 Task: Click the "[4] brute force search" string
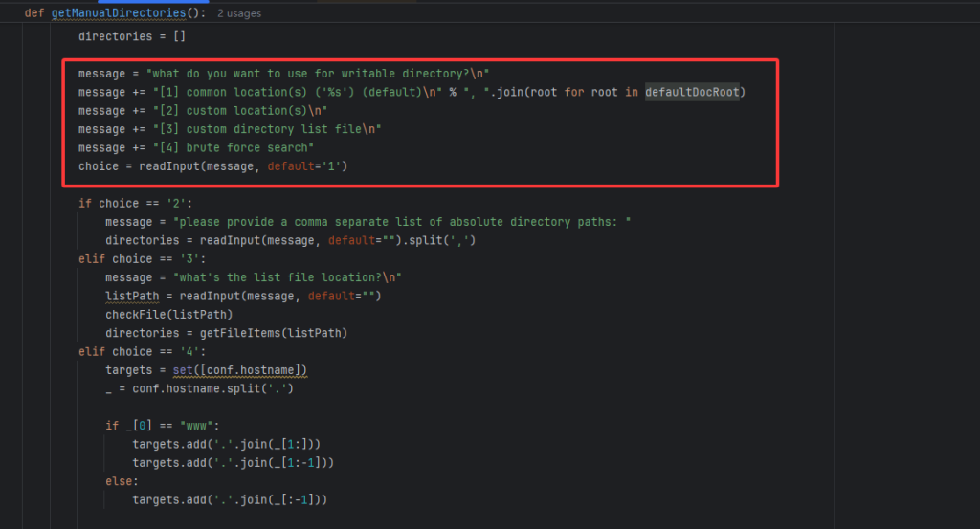pos(233,148)
